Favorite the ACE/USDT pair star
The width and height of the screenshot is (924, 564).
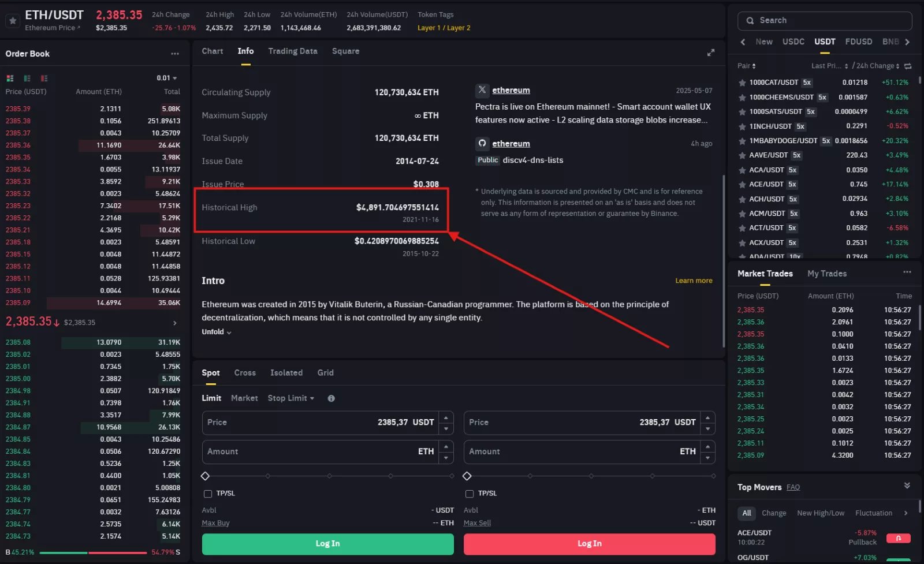coord(742,185)
